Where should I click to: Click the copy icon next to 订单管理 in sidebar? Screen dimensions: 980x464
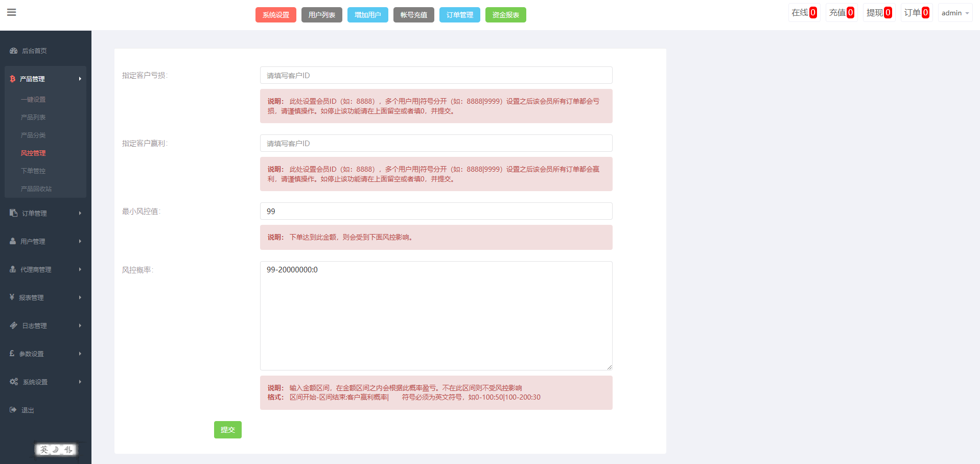[x=14, y=213]
